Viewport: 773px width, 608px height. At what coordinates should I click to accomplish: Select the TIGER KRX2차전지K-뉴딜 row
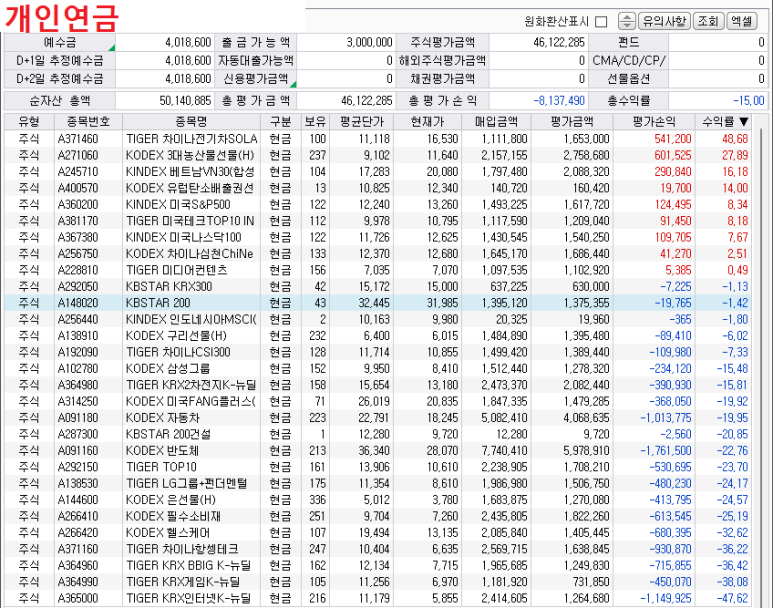click(x=378, y=385)
